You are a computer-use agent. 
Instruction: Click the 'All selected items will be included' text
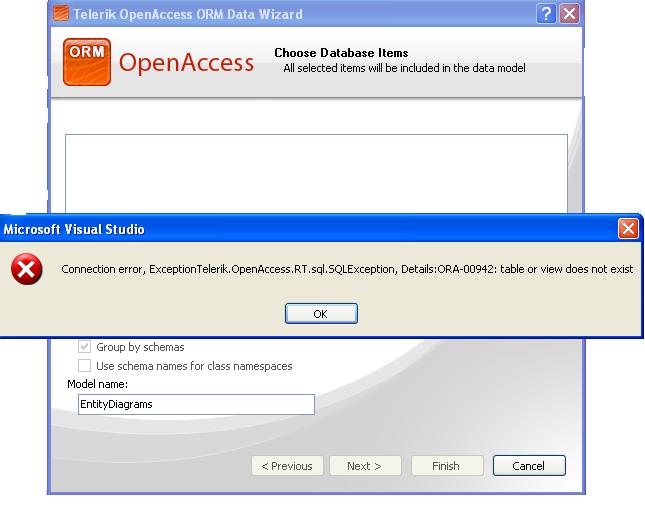click(x=404, y=68)
